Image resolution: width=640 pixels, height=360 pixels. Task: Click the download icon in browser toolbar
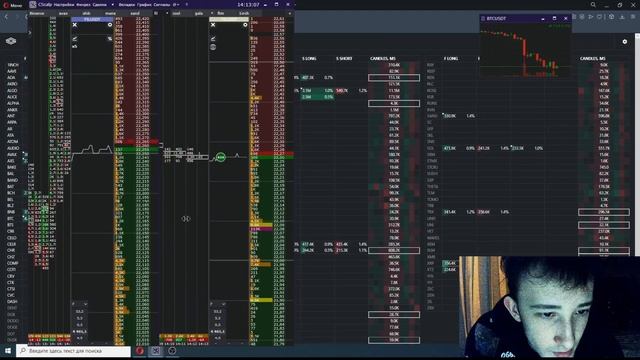click(x=622, y=17)
